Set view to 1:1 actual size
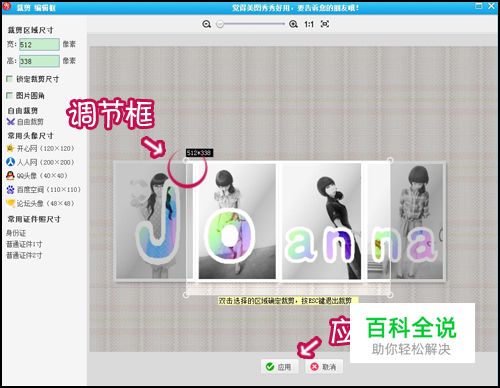The image size is (500, 388). 309,24
